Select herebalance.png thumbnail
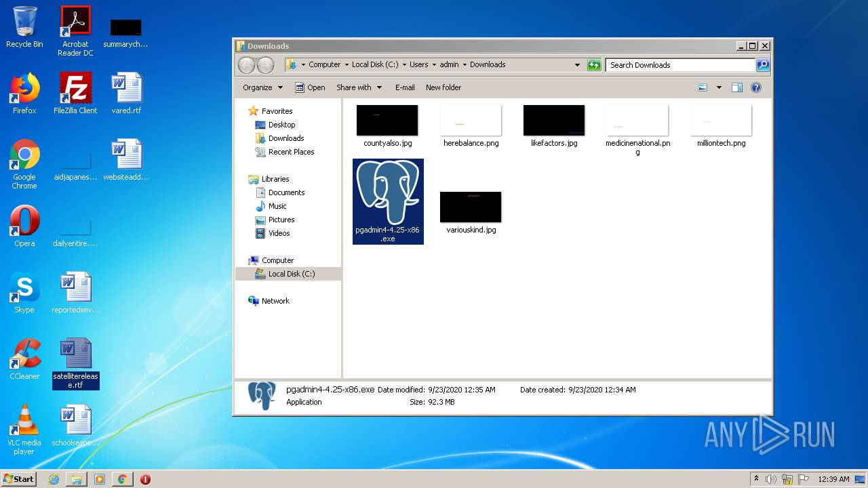Viewport: 868px width, 488px height. click(471, 126)
